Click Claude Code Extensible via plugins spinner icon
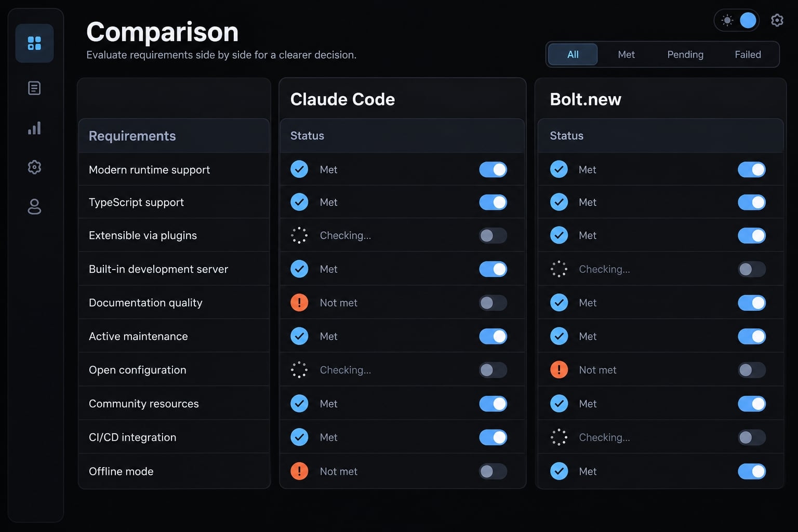Image resolution: width=798 pixels, height=532 pixels. tap(299, 235)
